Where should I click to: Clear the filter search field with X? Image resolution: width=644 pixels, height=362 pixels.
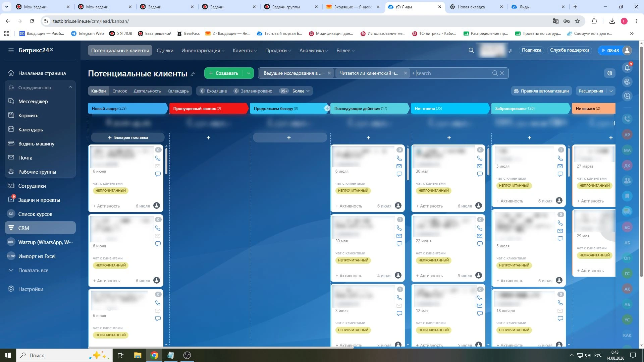click(x=502, y=73)
